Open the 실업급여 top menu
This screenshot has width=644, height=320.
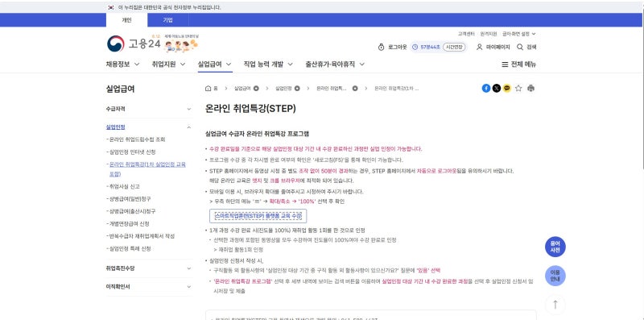pos(214,64)
